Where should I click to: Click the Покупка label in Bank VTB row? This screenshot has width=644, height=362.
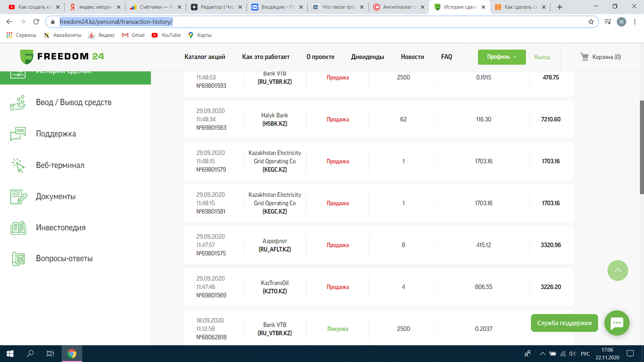point(338,329)
